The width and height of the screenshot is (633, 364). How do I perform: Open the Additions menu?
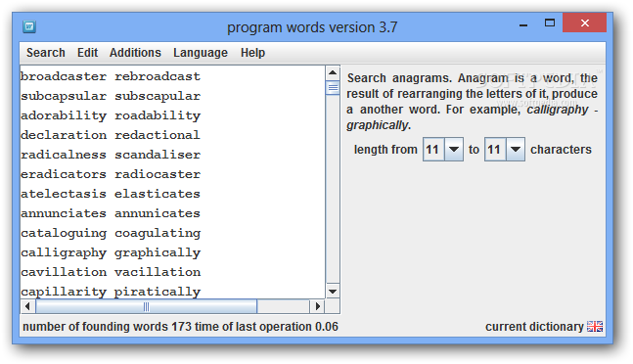135,53
